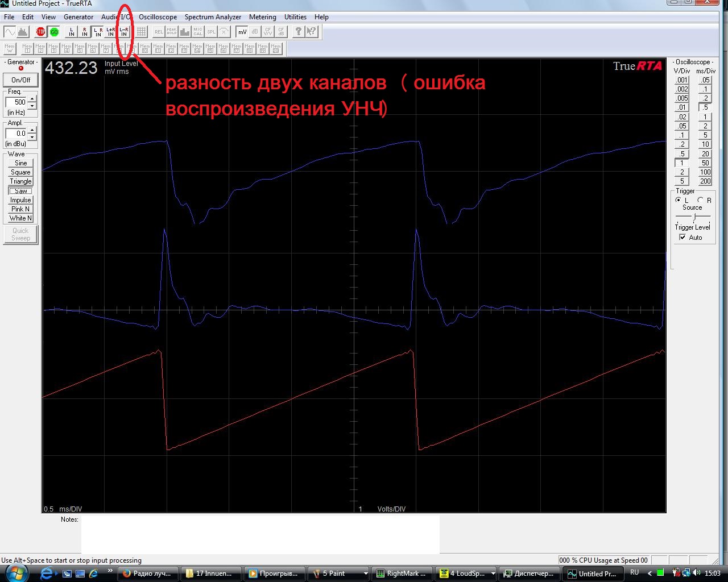Open the Edit menu

pos(28,17)
